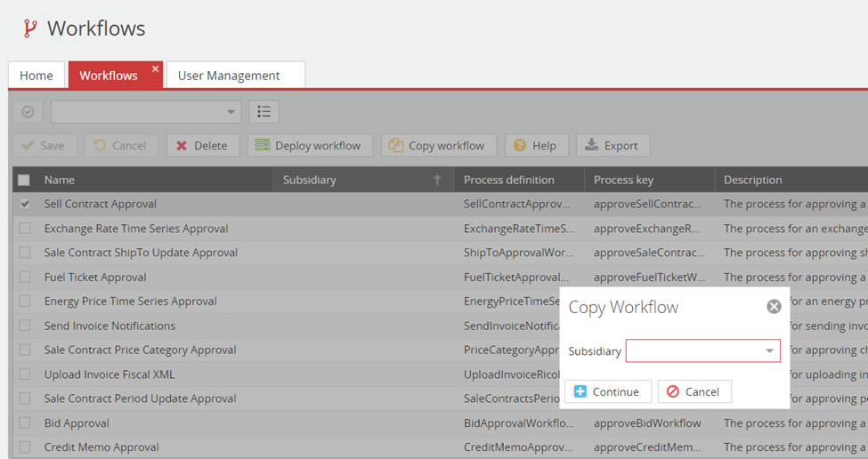Viewport: 868px width, 459px height.
Task: Click the Export button
Action: [612, 146]
